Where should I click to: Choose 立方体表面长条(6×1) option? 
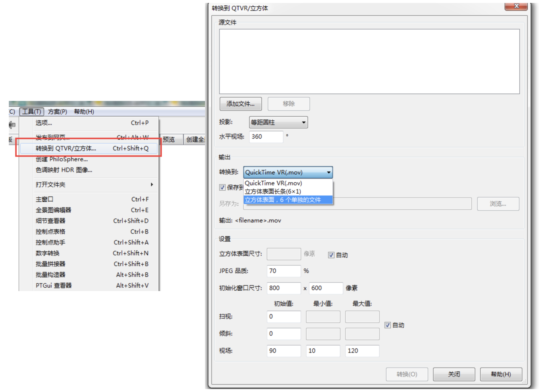[x=288, y=191]
